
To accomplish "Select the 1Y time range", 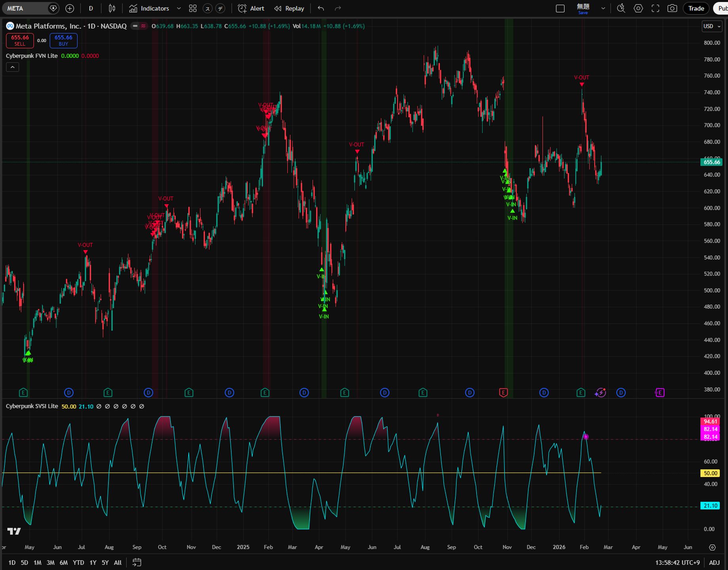I will coord(93,562).
